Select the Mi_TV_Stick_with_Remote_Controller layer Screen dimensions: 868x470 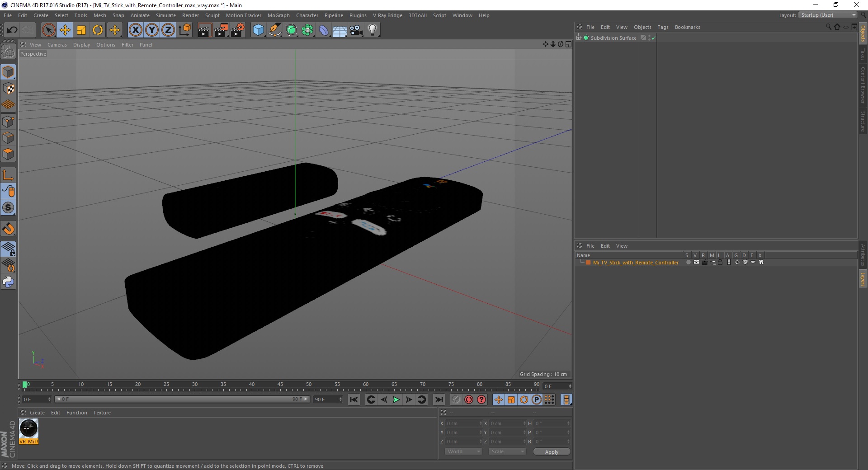pos(636,263)
